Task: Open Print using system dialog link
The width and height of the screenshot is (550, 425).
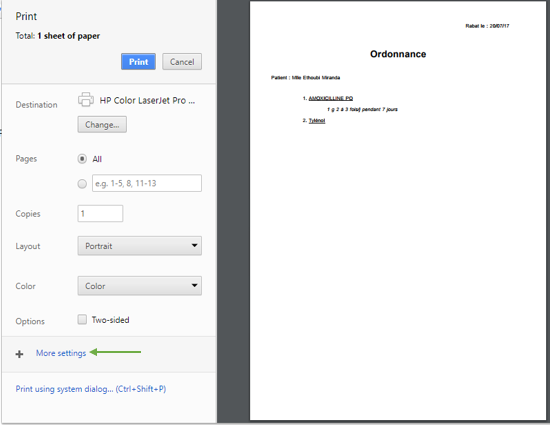Action: pyautogui.click(x=91, y=389)
